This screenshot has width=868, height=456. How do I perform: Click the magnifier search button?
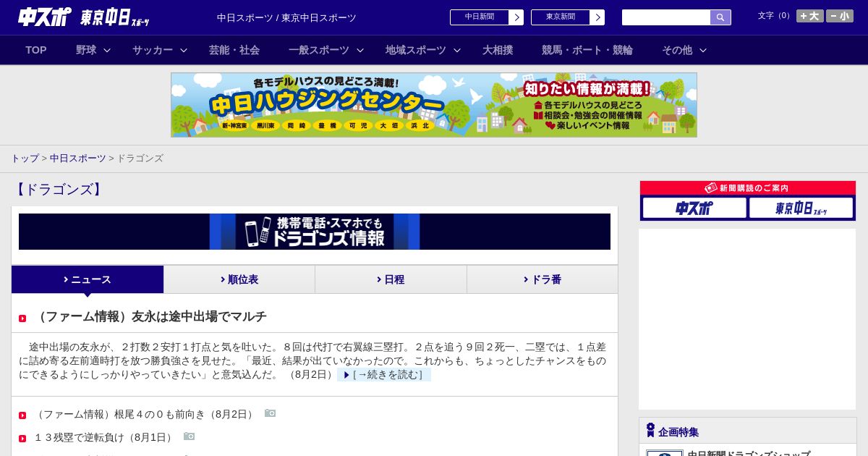coord(720,17)
